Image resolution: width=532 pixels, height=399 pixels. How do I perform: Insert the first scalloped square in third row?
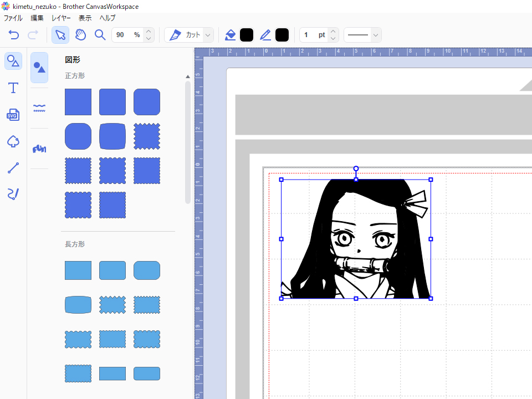coord(78,171)
